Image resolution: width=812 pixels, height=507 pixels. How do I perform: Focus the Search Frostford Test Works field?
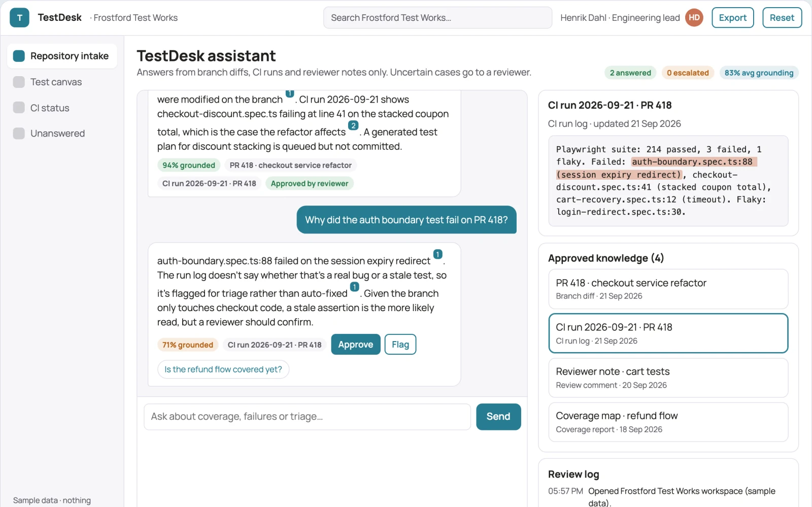(437, 18)
